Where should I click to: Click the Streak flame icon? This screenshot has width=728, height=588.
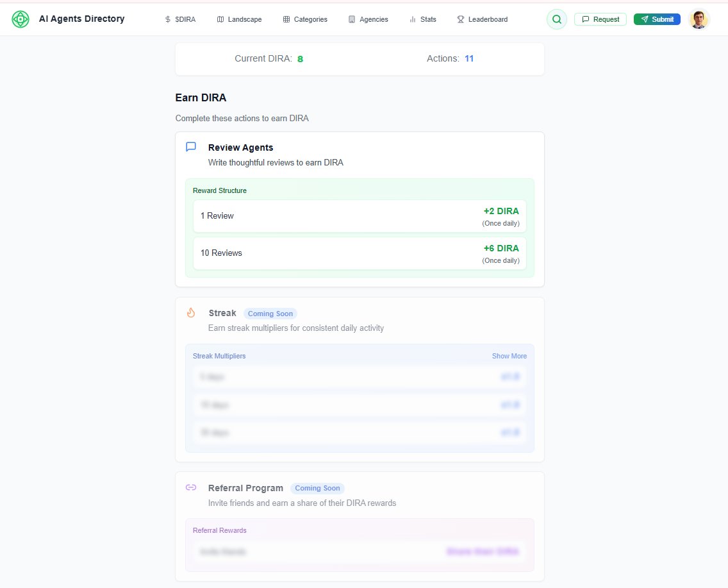(191, 313)
